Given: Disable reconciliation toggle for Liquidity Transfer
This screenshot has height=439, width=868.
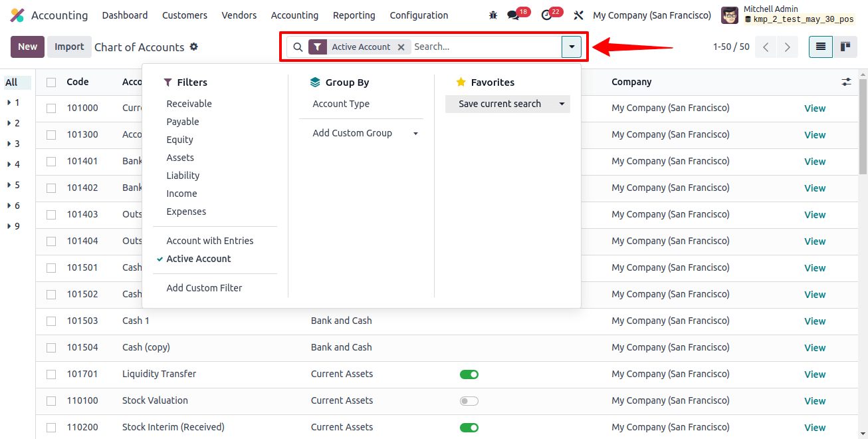Looking at the screenshot, I should (469, 374).
